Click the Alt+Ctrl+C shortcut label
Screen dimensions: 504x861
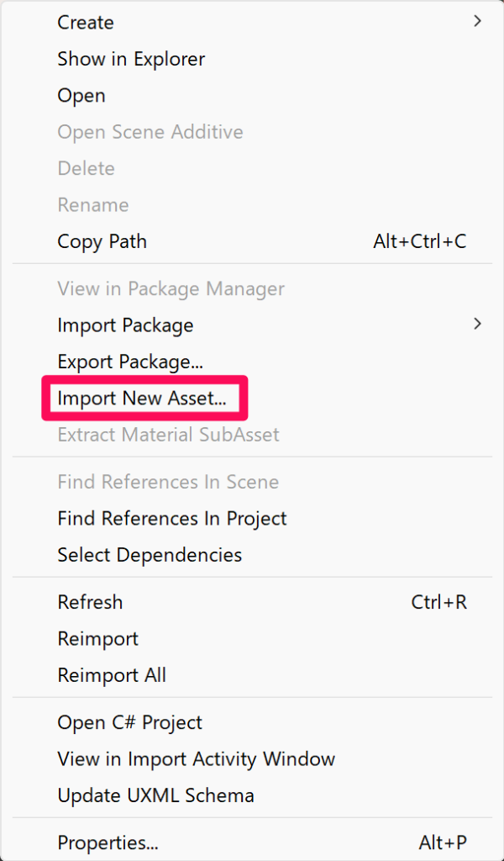(x=419, y=242)
